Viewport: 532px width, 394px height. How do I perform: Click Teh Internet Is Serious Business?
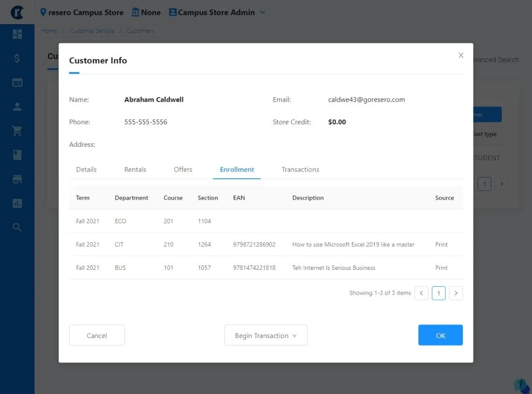[x=334, y=267]
